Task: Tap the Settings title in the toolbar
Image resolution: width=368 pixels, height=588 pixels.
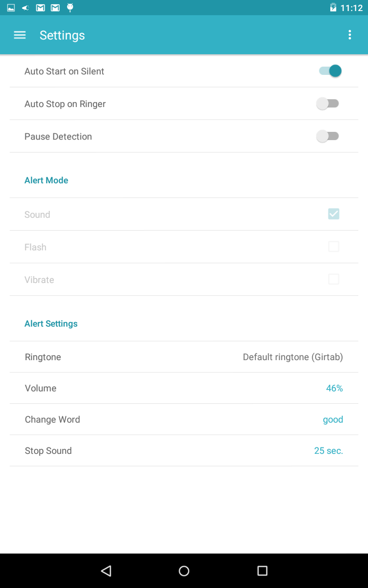Action: point(62,35)
